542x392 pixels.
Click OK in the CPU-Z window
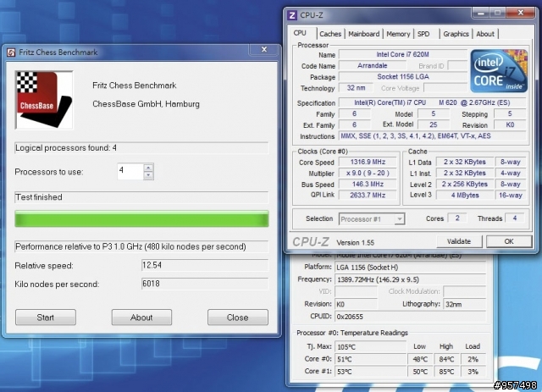pos(509,241)
